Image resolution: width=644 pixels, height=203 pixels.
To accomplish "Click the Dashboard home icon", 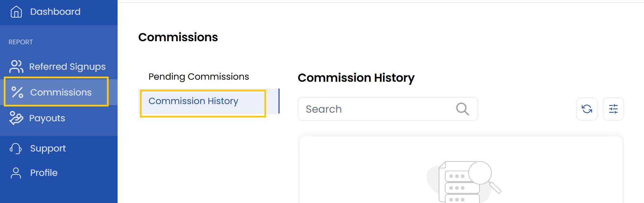I will (16, 12).
